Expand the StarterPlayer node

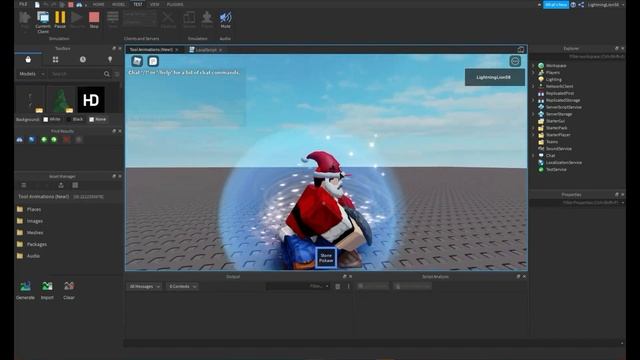click(533, 135)
